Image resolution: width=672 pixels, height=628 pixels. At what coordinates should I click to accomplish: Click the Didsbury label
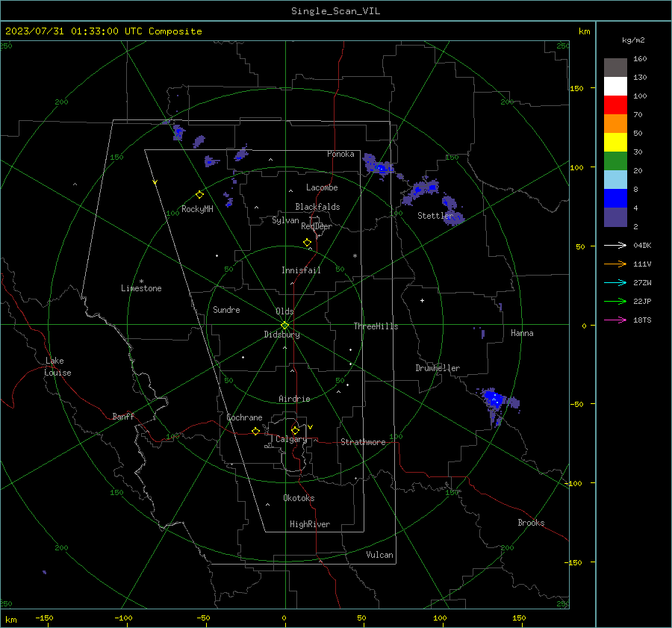(281, 335)
